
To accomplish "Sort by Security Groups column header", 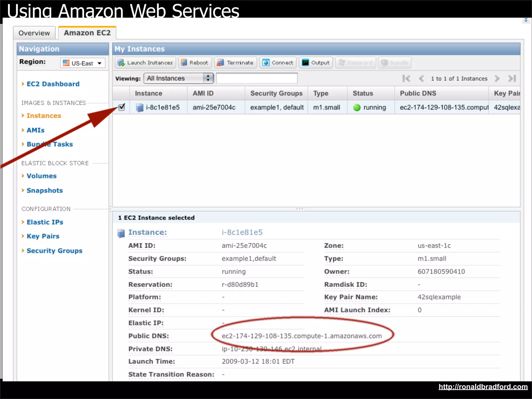I will click(276, 93).
